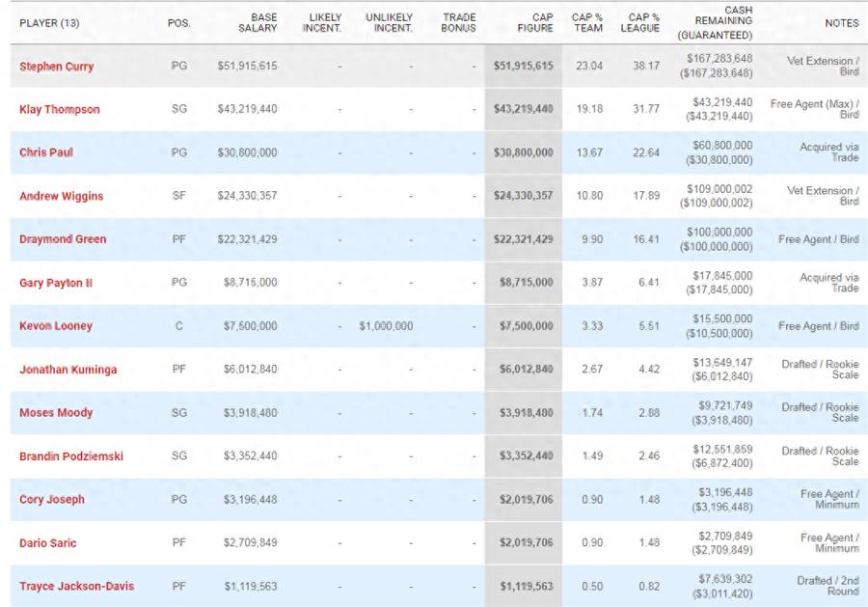Select Draymond Green's 9.90 team cap percent
The width and height of the screenshot is (868, 607).
(x=592, y=239)
